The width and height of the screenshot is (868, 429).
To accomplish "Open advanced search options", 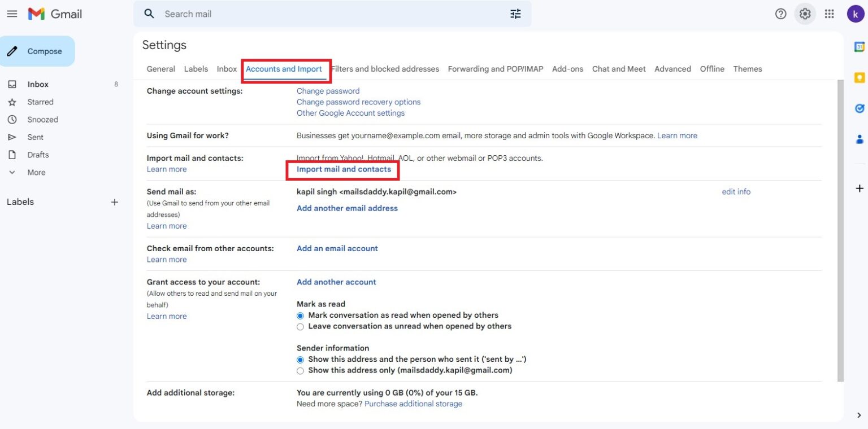I will pyautogui.click(x=515, y=14).
